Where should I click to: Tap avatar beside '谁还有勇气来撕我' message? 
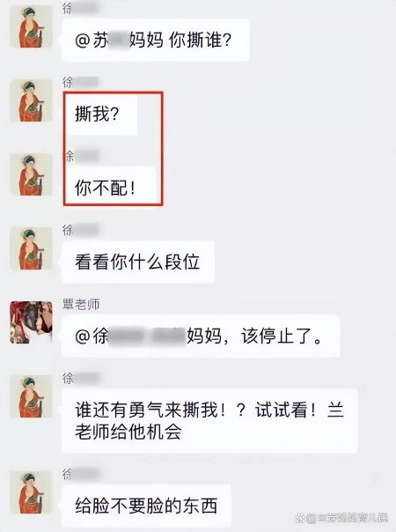click(31, 396)
